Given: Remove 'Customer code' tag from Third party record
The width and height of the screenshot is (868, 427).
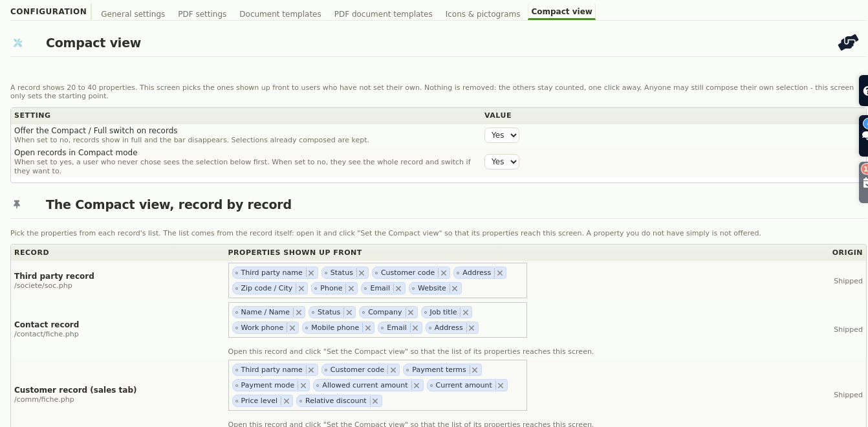Looking at the screenshot, I should pos(444,273).
